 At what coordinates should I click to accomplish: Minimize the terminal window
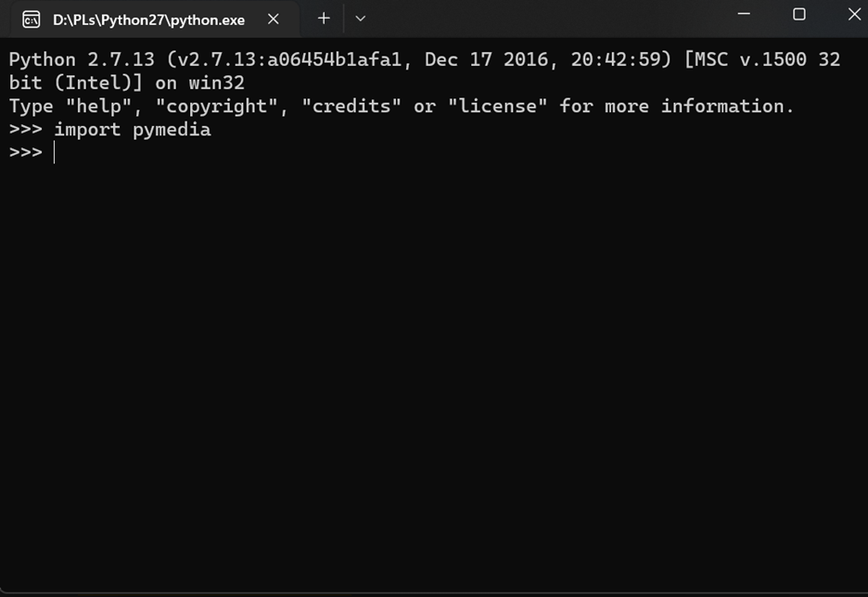click(744, 15)
